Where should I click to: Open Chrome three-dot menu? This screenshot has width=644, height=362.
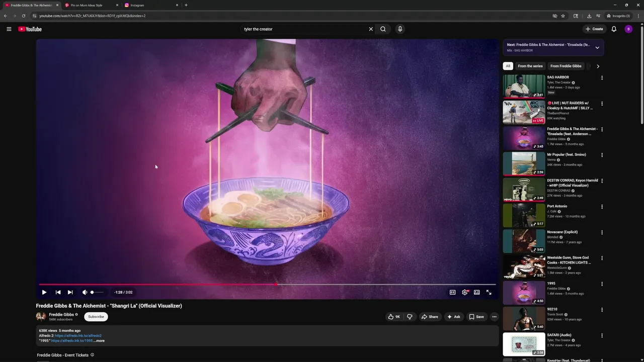tap(638, 16)
